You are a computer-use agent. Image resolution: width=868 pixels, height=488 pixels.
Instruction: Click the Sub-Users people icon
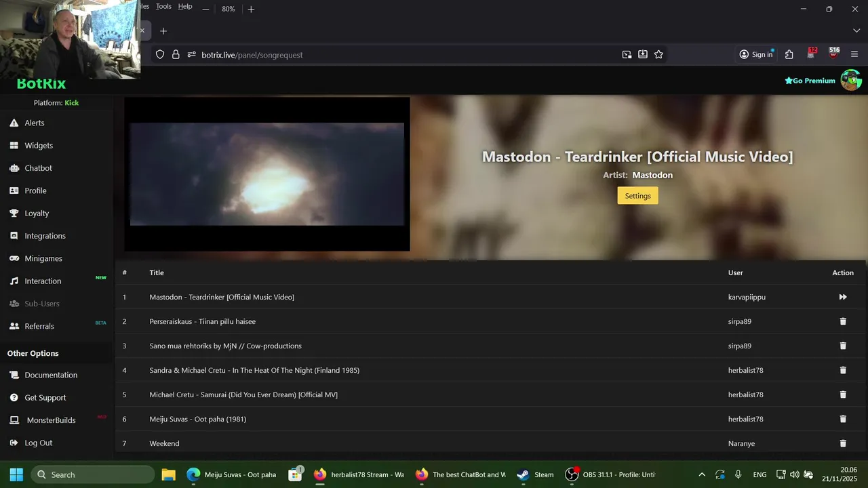(14, 304)
